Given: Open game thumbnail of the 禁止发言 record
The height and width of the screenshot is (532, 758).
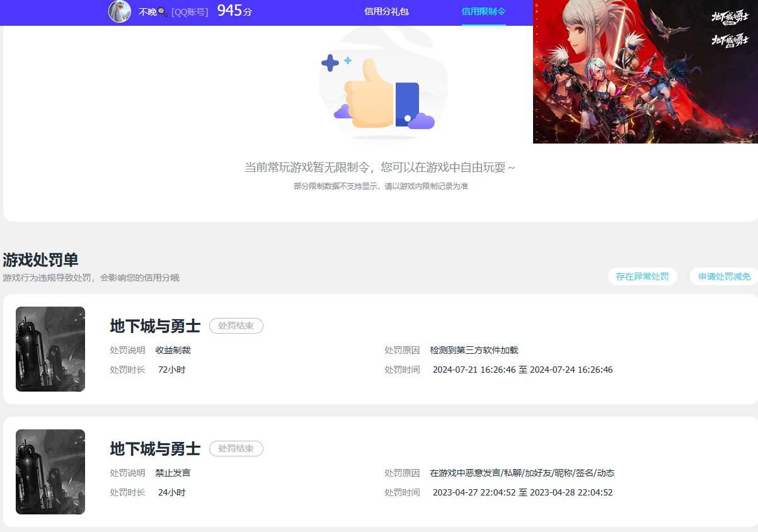Looking at the screenshot, I should pyautogui.click(x=50, y=472).
